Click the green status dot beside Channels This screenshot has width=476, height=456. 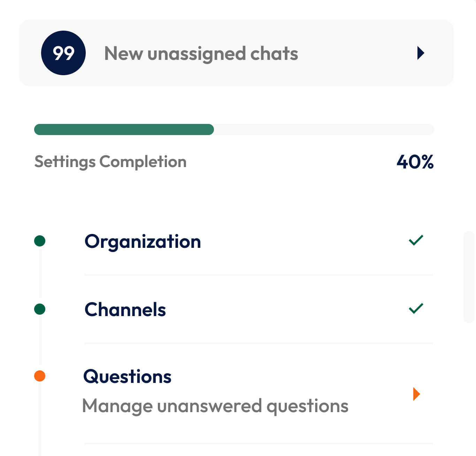pos(40,309)
